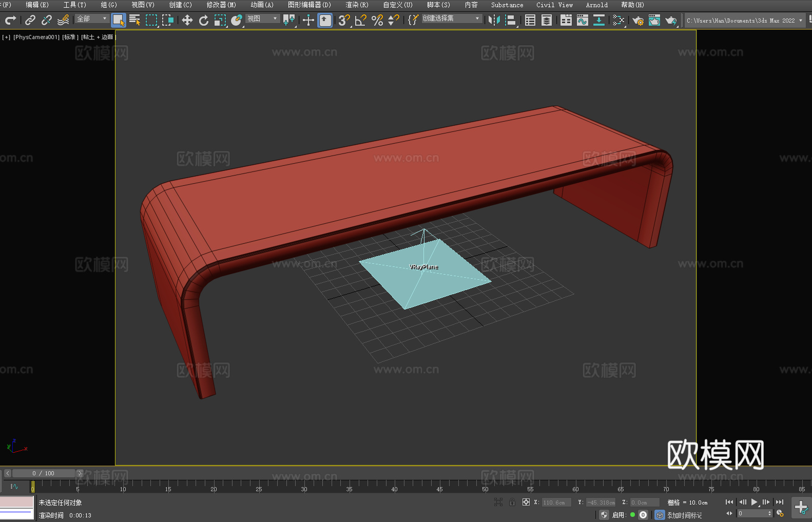
Task: Select the Bind to Space Warp tool
Action: coord(63,20)
